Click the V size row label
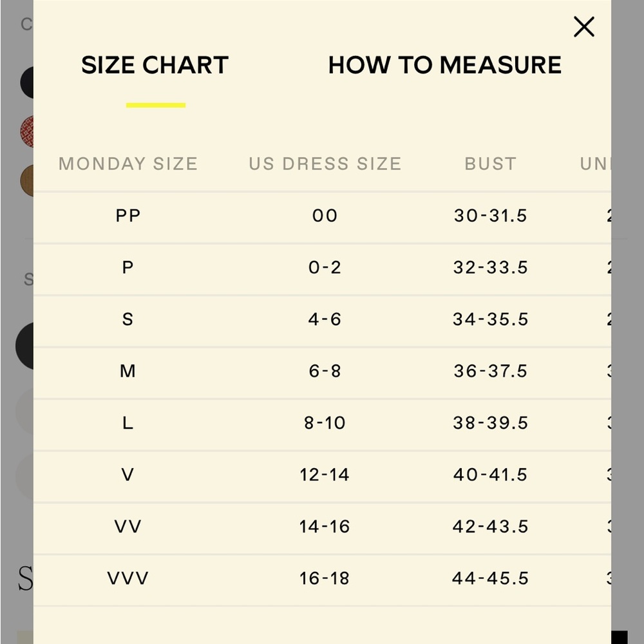 click(128, 475)
